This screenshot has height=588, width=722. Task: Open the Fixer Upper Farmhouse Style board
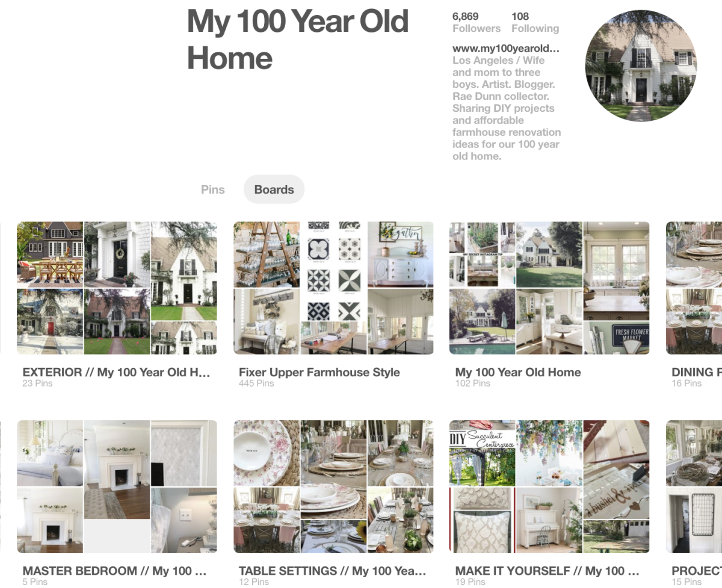coord(319,372)
